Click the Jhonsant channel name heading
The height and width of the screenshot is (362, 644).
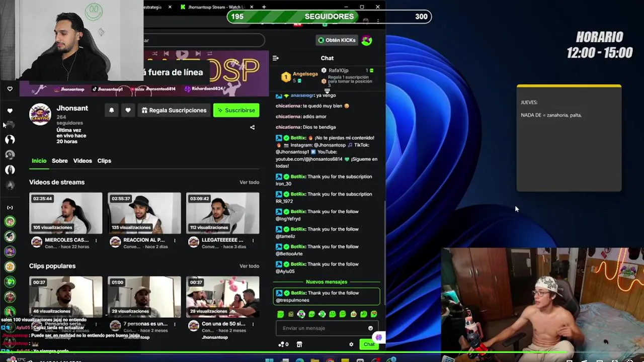tap(72, 108)
